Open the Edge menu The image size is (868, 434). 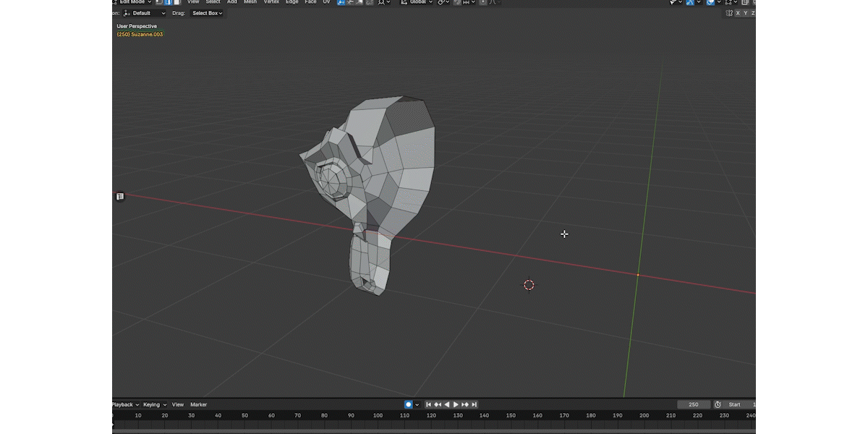click(292, 2)
